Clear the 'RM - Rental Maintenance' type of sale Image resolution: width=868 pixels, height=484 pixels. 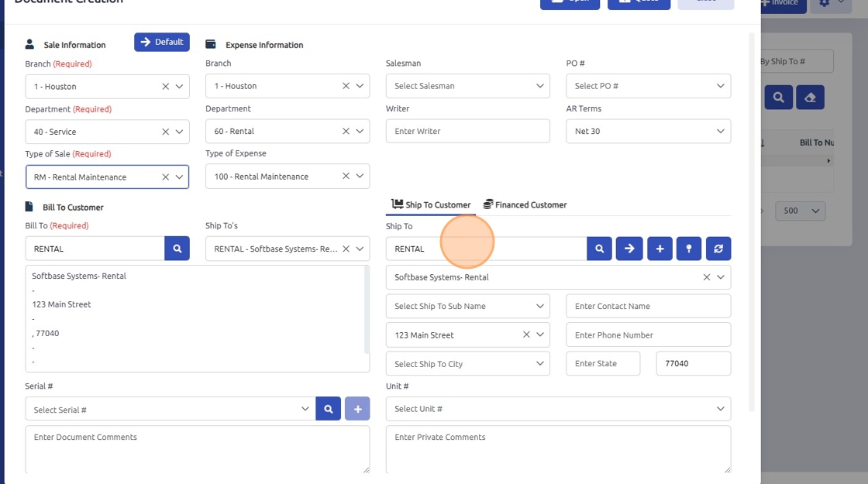[x=166, y=177]
